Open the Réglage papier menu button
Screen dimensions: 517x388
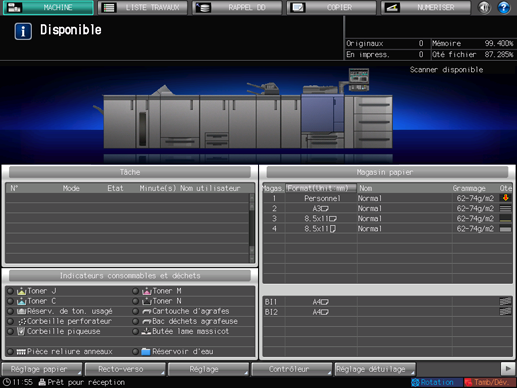(x=42, y=369)
